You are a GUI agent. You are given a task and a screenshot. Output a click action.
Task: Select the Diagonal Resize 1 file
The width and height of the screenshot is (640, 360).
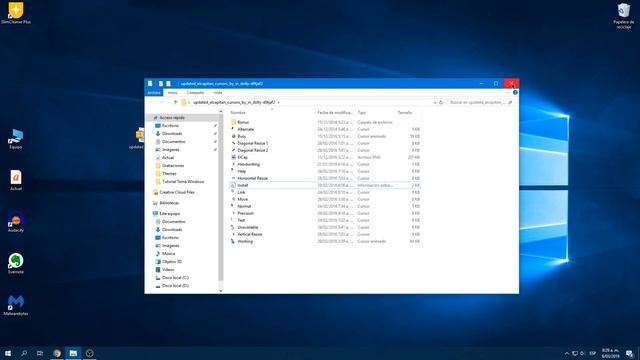pos(253,143)
